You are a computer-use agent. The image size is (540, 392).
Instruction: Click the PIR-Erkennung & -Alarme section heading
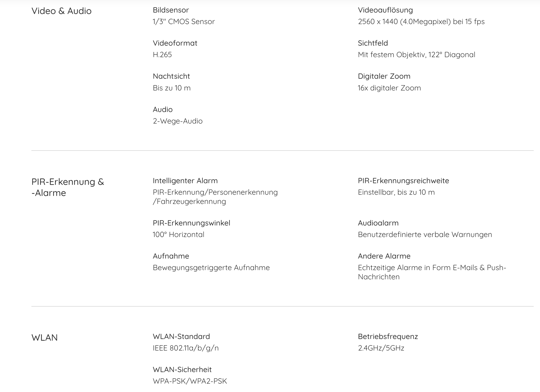68,187
